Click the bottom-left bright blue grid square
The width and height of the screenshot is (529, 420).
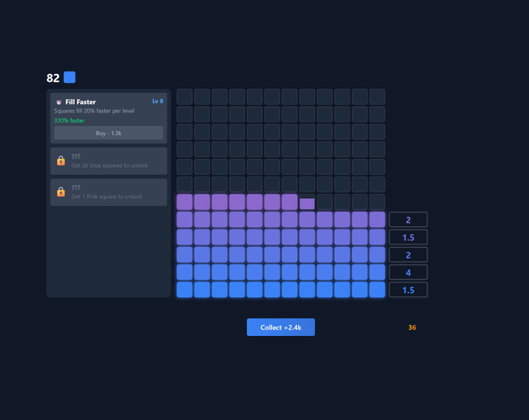(x=185, y=290)
